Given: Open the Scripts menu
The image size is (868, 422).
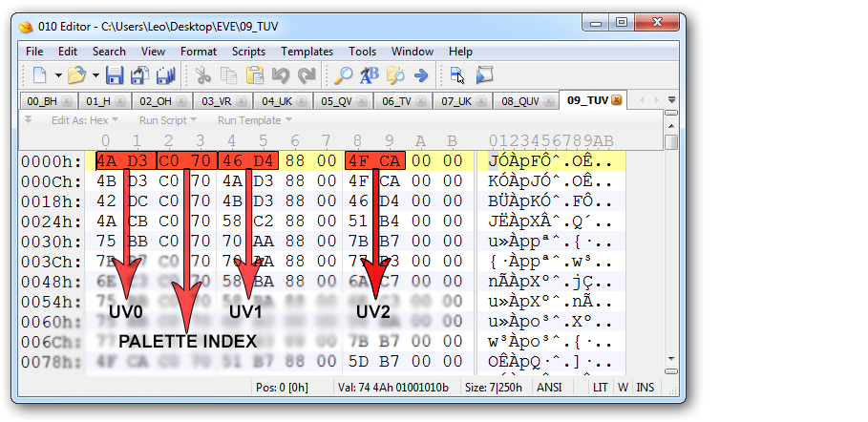Looking at the screenshot, I should 248,52.
